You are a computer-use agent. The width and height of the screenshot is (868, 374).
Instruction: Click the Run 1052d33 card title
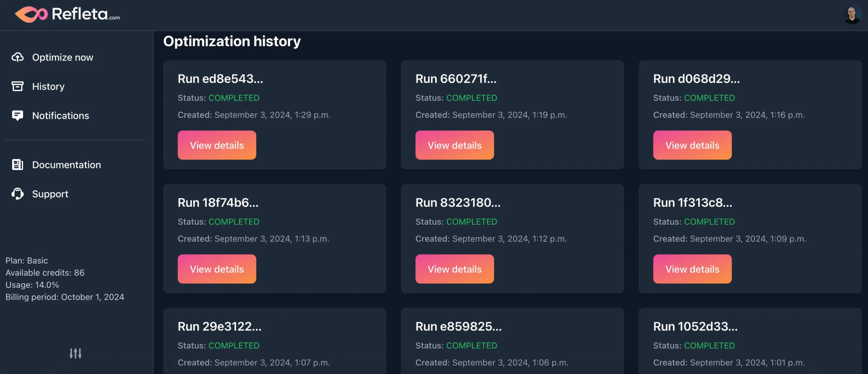click(x=695, y=326)
